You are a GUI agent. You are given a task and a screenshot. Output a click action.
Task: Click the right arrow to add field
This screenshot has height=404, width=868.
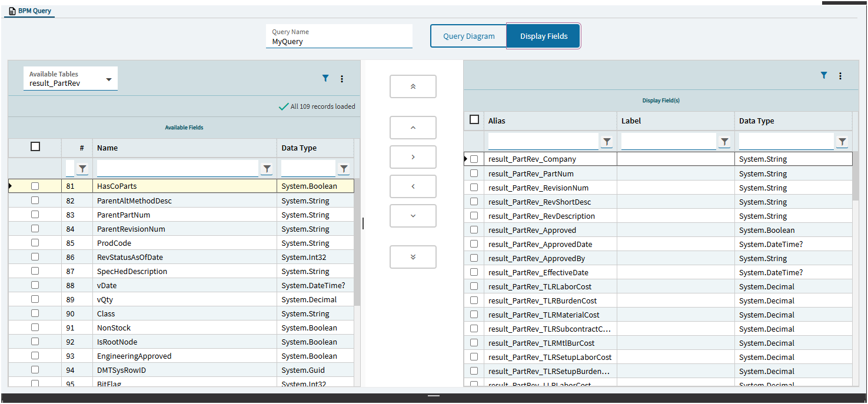click(x=413, y=157)
